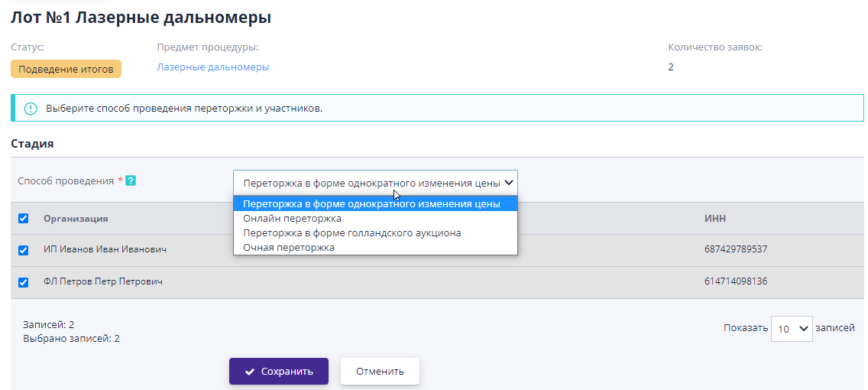Click ИНН value 687429789537
868x390 pixels.
click(735, 249)
